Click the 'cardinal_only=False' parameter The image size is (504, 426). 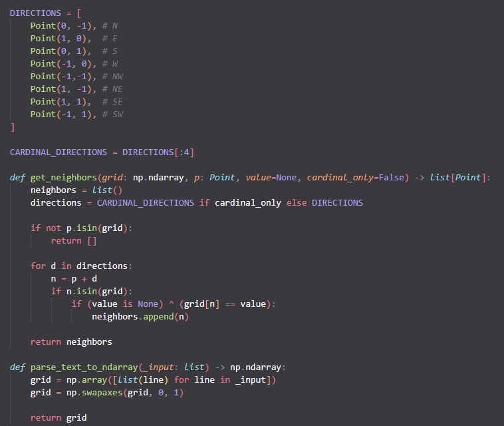coord(356,178)
